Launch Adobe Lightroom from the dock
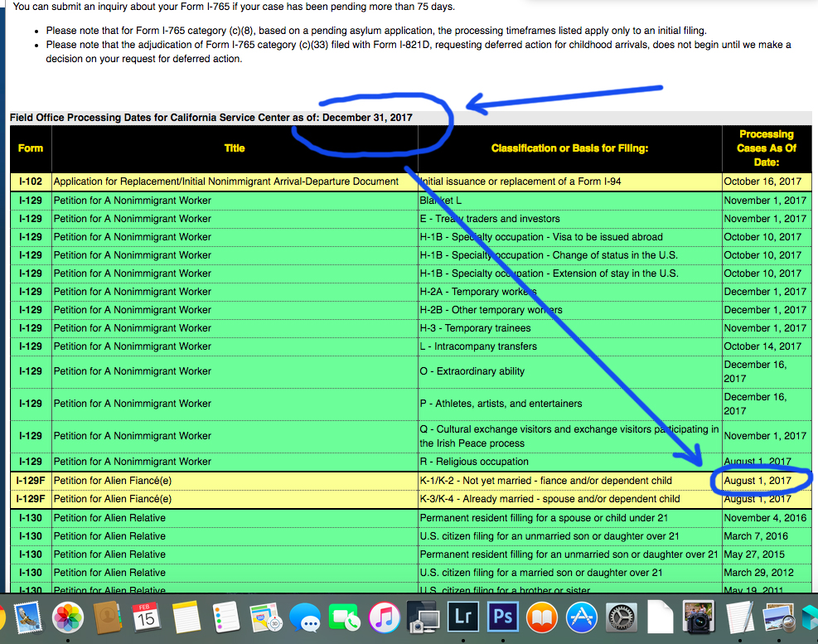 (x=462, y=617)
